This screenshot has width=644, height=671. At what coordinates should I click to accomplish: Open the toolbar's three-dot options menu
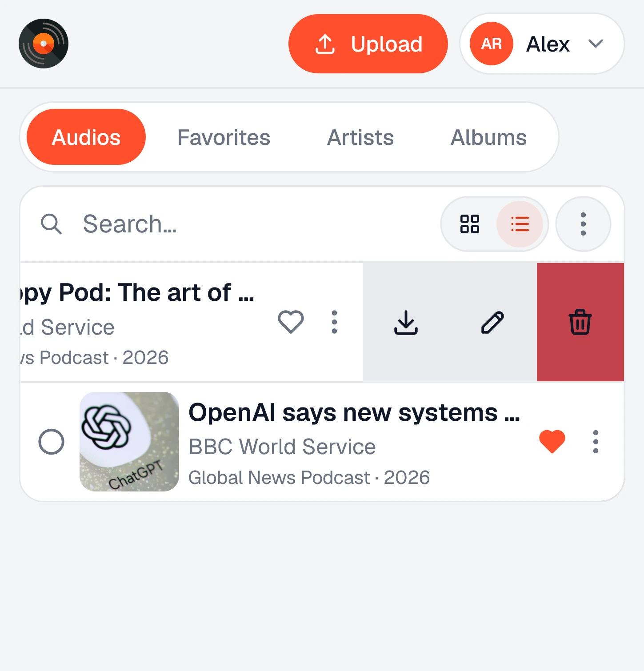583,224
